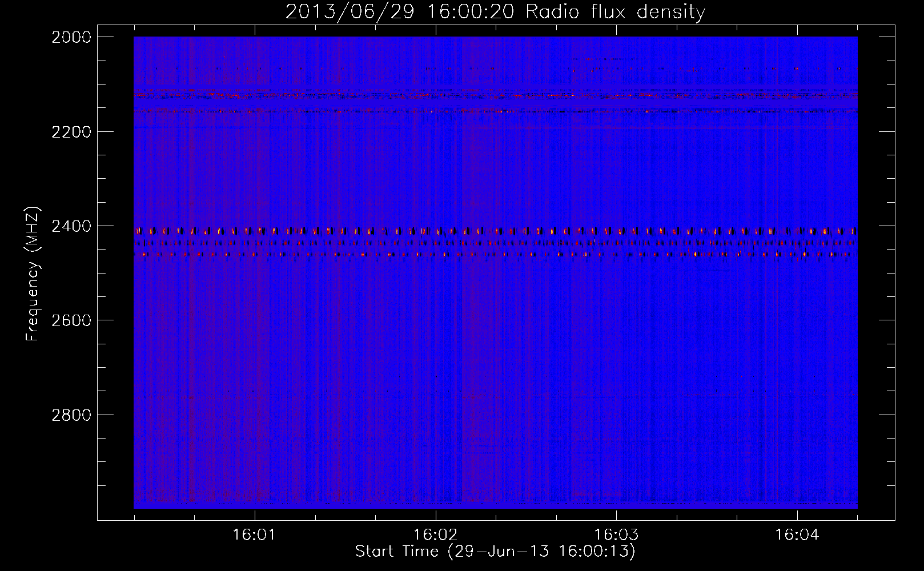Click the 2400 frequency tick label

(x=71, y=226)
